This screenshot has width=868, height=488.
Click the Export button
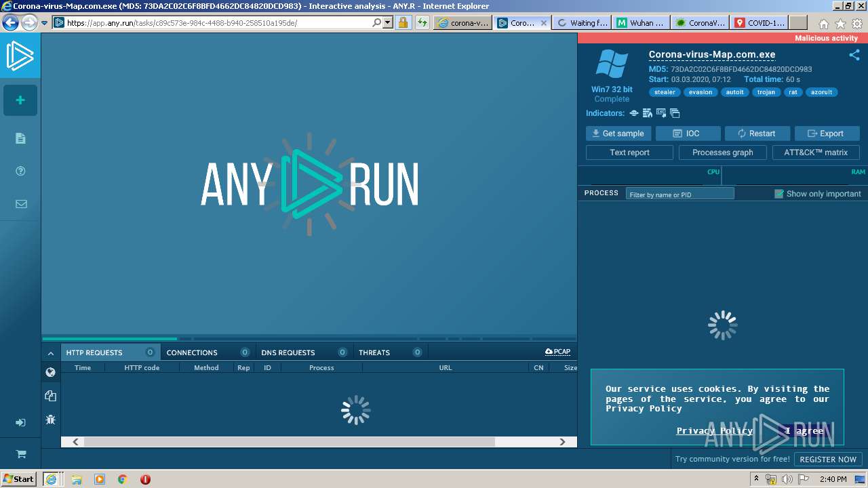point(827,134)
